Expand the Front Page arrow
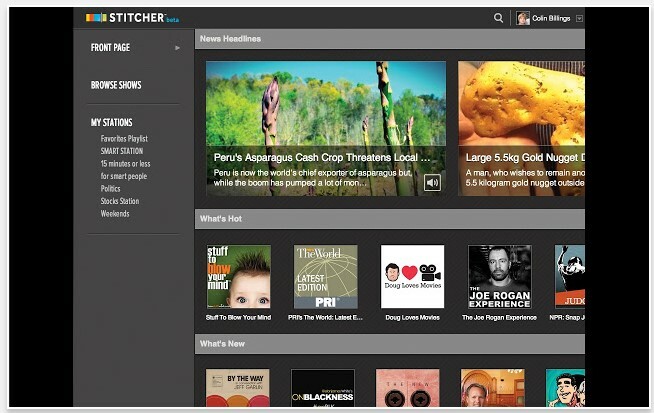This screenshot has width=654, height=413. click(177, 48)
